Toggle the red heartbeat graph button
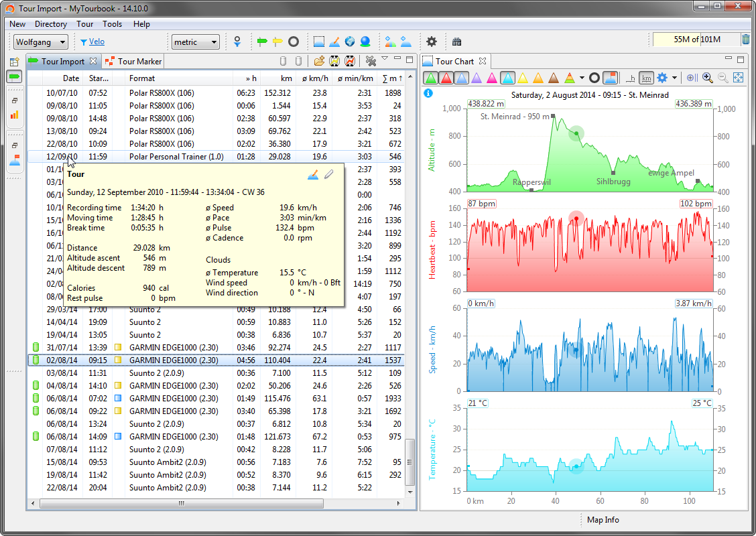The height and width of the screenshot is (536, 756). pyautogui.click(x=446, y=78)
